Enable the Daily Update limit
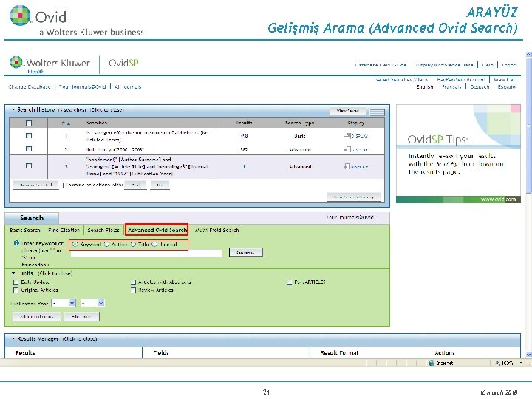532x399 pixels. pos(16,282)
